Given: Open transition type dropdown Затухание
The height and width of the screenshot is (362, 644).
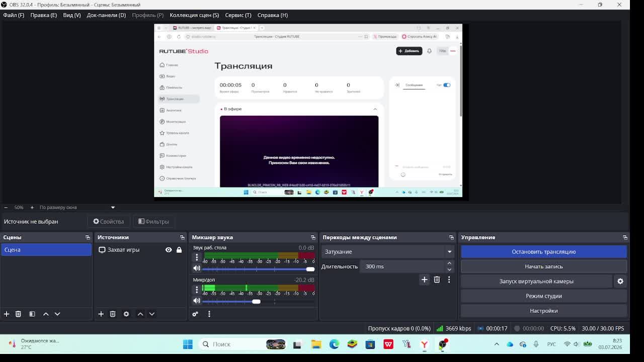Looking at the screenshot, I should pos(387,252).
